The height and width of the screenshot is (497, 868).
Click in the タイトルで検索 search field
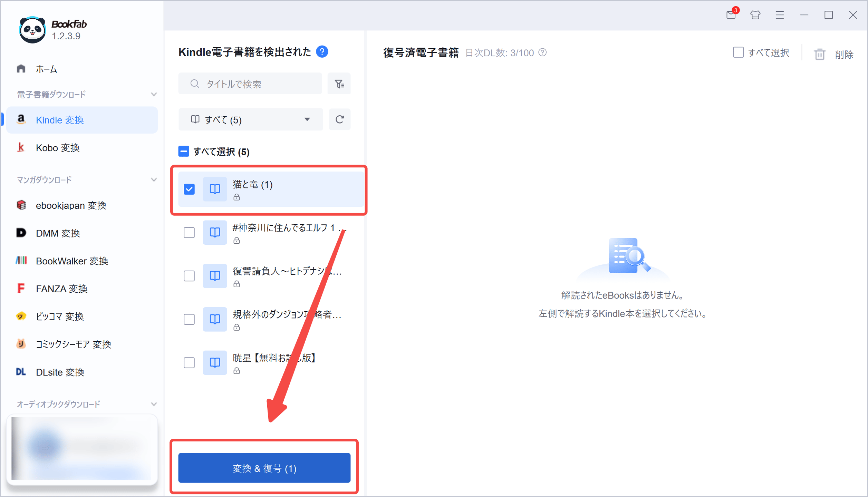(x=250, y=84)
